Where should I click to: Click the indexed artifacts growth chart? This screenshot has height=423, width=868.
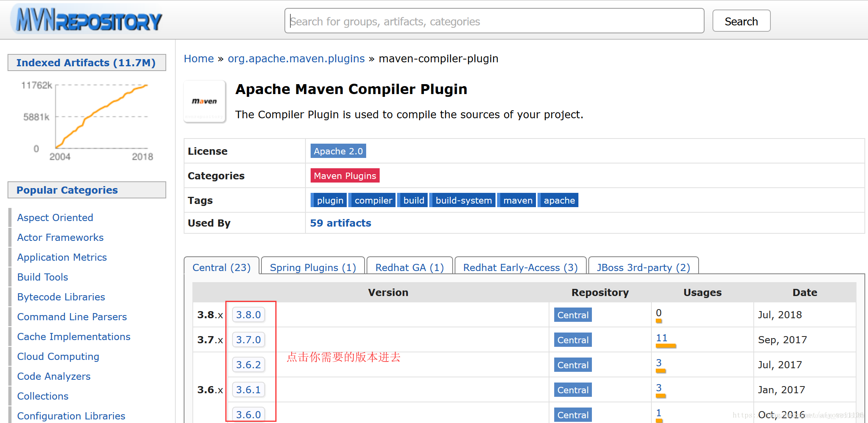point(87,121)
